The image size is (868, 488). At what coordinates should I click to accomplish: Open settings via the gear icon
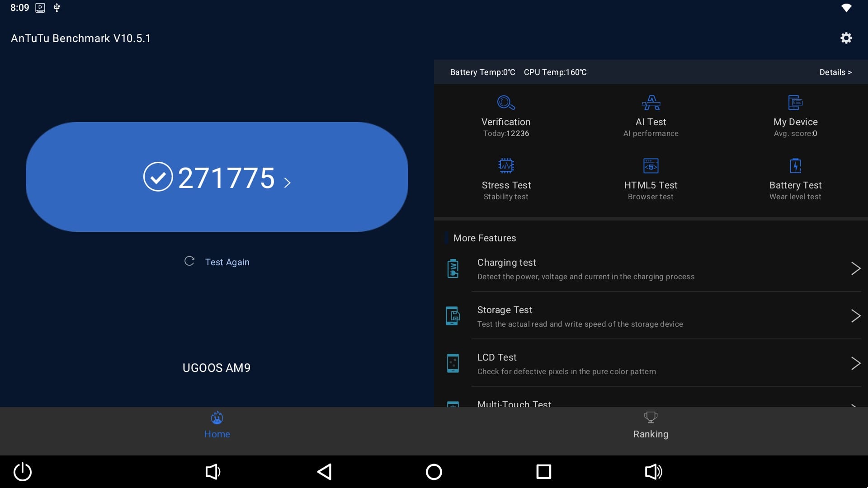[x=846, y=38]
